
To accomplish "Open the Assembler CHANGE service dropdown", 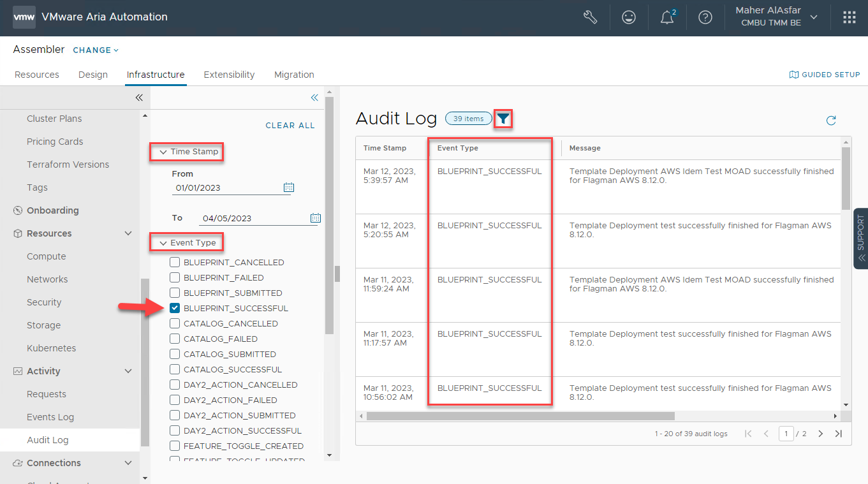I will click(96, 50).
